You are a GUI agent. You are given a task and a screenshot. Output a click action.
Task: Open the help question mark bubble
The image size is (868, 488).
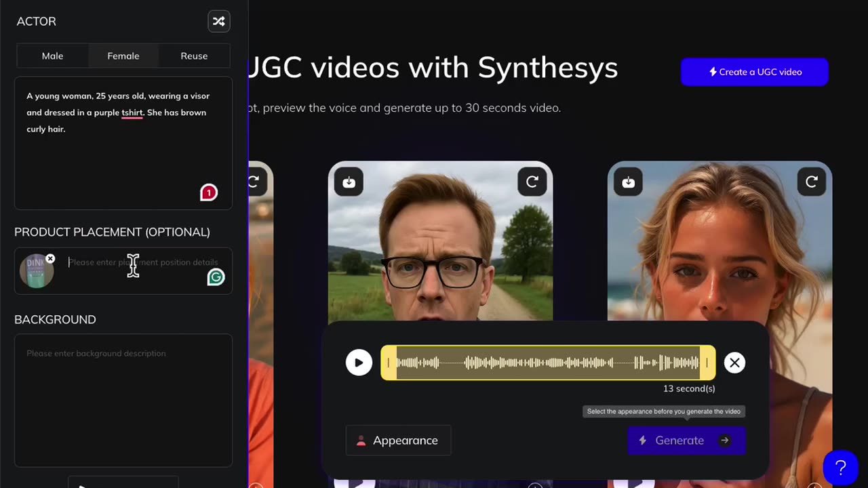point(840,467)
